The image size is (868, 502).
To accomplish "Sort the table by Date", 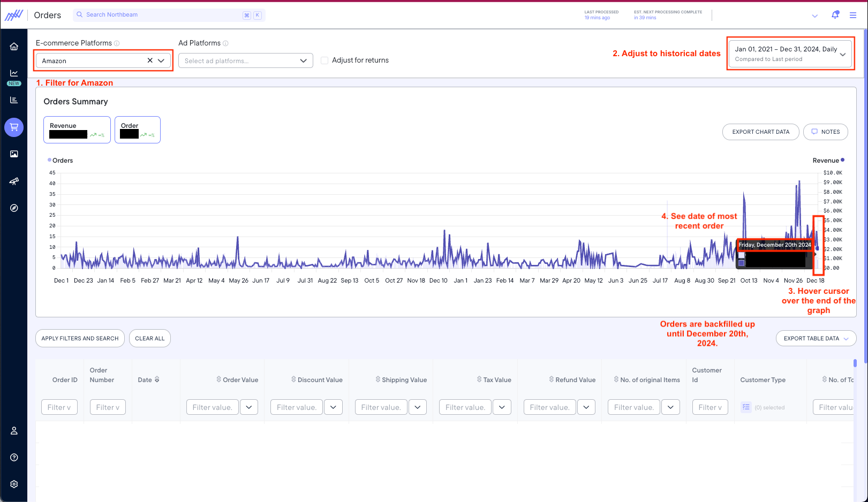I will (157, 379).
